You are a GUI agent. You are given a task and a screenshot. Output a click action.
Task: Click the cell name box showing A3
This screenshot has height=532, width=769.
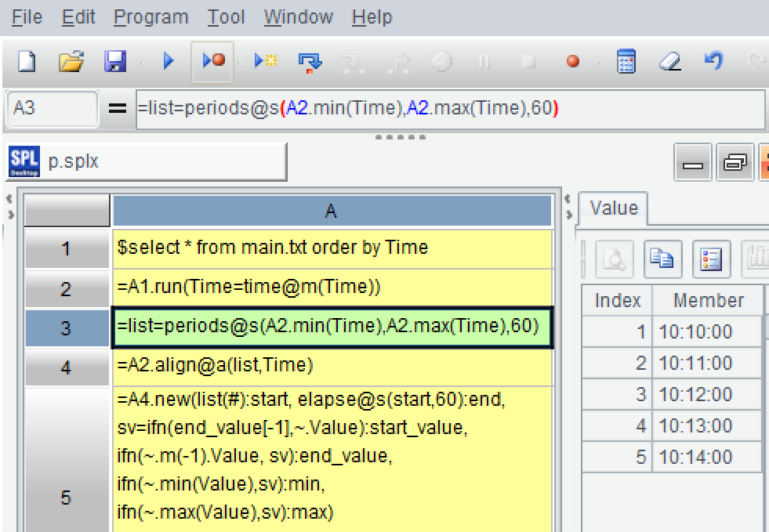click(52, 108)
